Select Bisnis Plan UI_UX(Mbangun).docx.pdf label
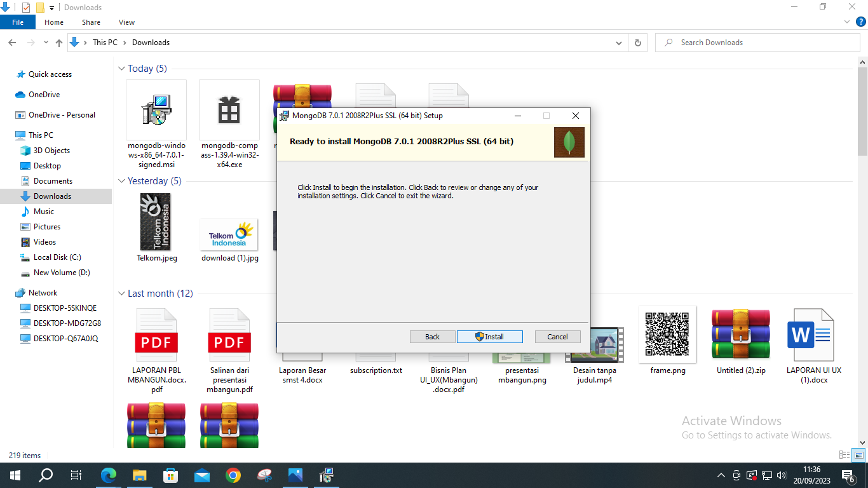Screen dimensions: 868x488 [x=449, y=380]
